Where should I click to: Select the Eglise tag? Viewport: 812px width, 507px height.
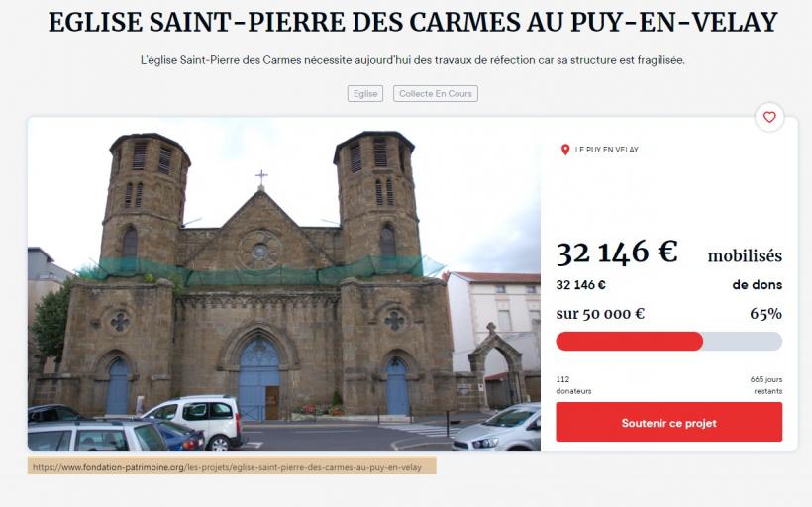pos(365,94)
